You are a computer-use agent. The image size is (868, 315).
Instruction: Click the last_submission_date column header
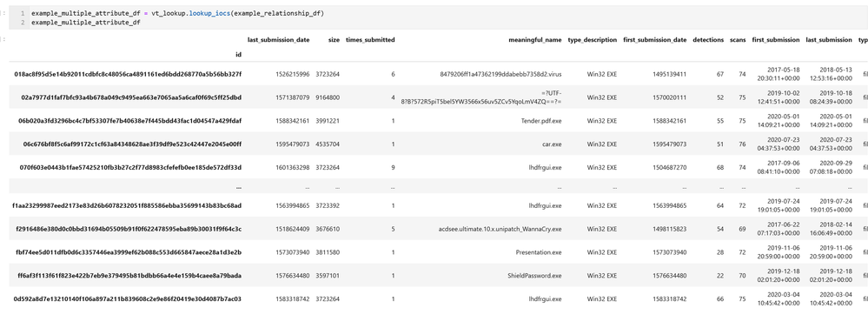click(278, 40)
